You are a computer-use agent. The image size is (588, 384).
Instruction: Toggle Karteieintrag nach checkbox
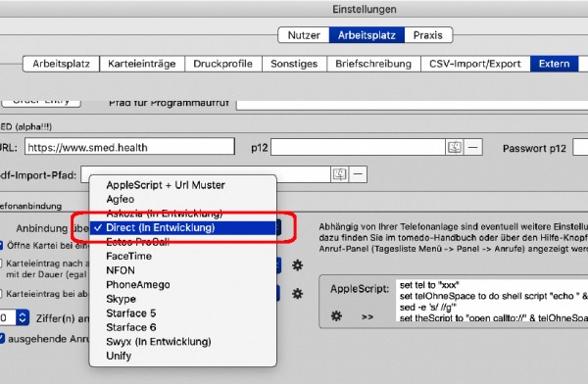pyautogui.click(x=1, y=264)
